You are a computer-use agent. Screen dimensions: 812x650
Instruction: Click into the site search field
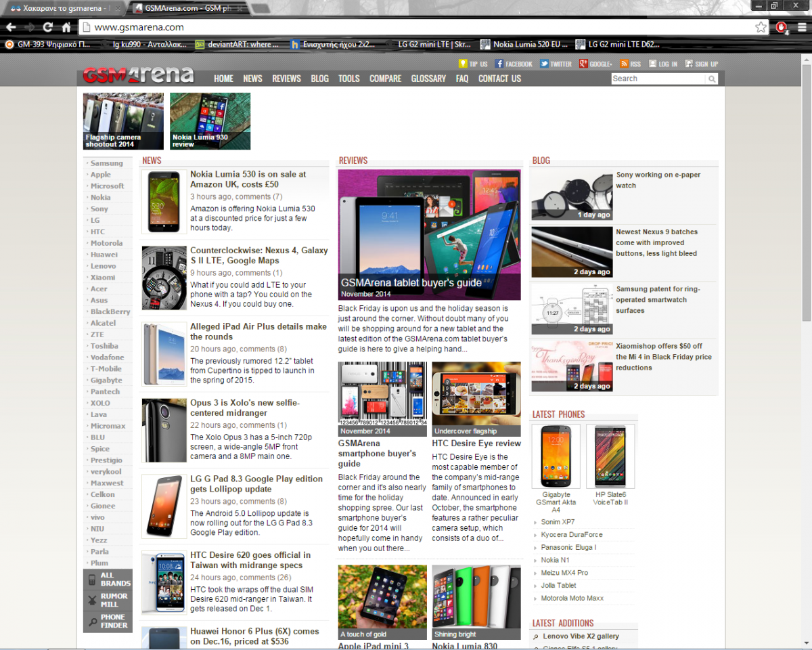(658, 79)
